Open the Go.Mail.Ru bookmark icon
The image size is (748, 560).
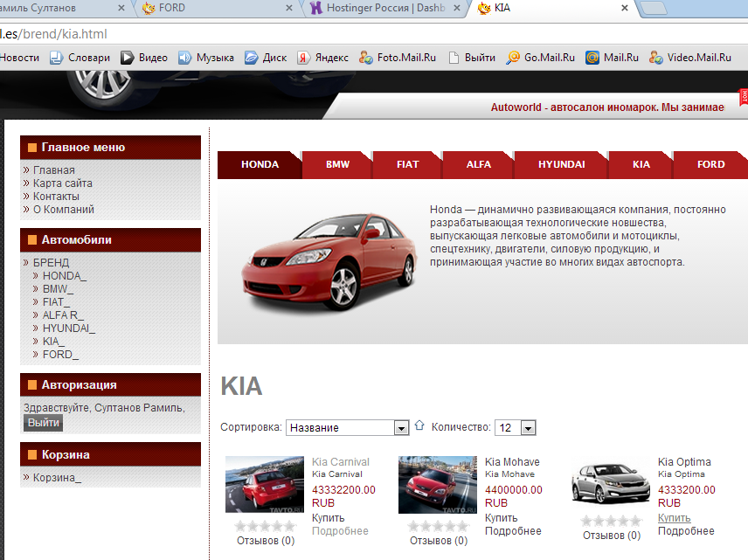tap(513, 58)
